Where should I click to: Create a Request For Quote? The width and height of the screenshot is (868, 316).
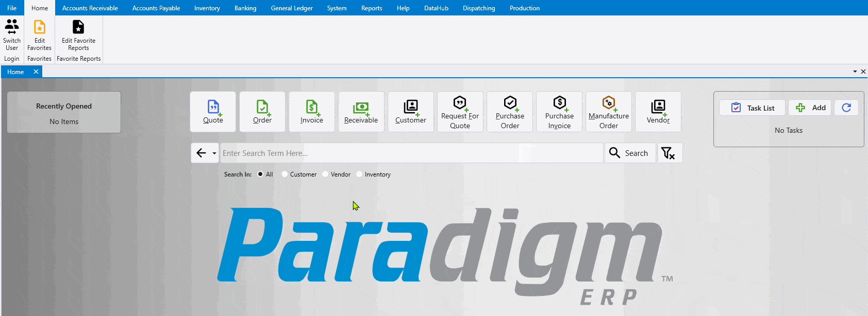click(460, 112)
